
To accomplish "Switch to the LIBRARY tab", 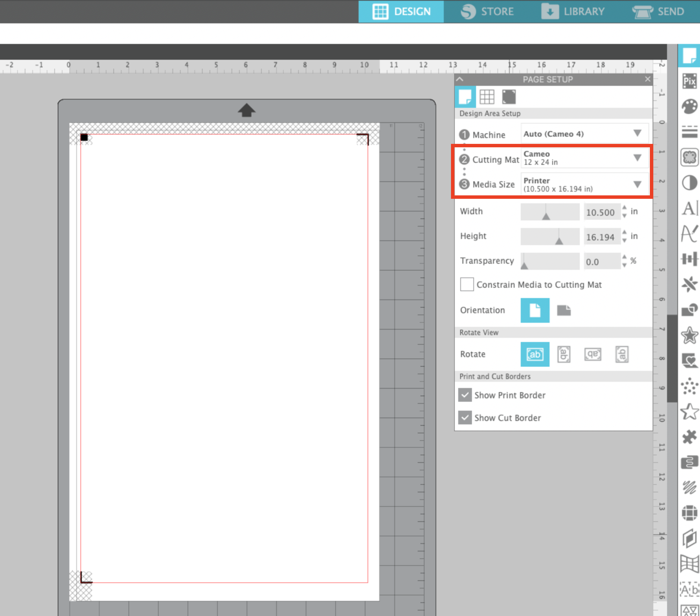I will pyautogui.click(x=573, y=11).
